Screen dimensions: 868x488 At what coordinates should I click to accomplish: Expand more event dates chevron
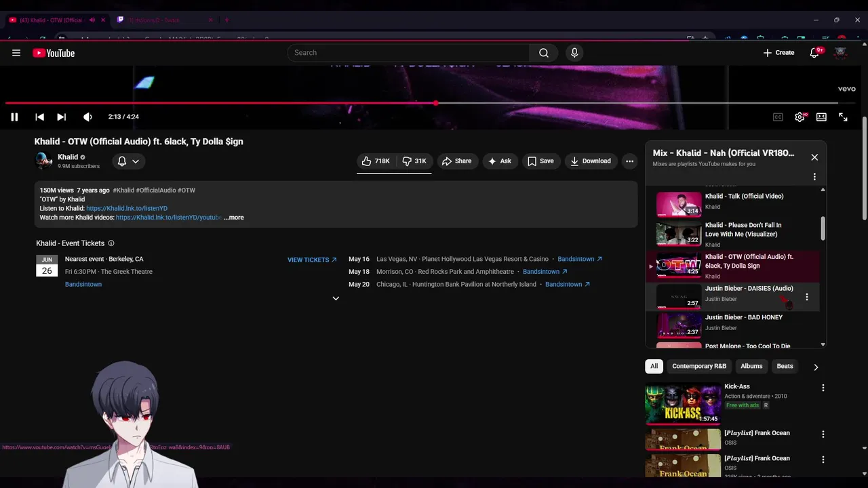tap(336, 298)
